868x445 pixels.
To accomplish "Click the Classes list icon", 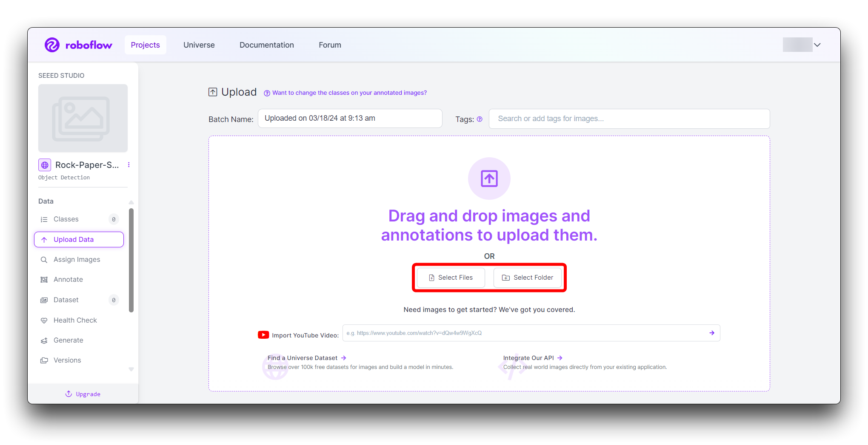I will coord(44,219).
